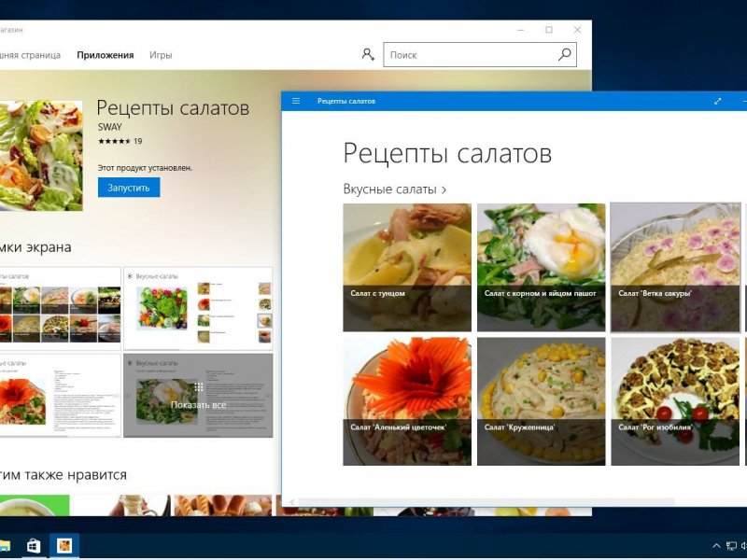Open the vegetable collage screenshot thumbnail
747x560 pixels.
[x=198, y=309]
